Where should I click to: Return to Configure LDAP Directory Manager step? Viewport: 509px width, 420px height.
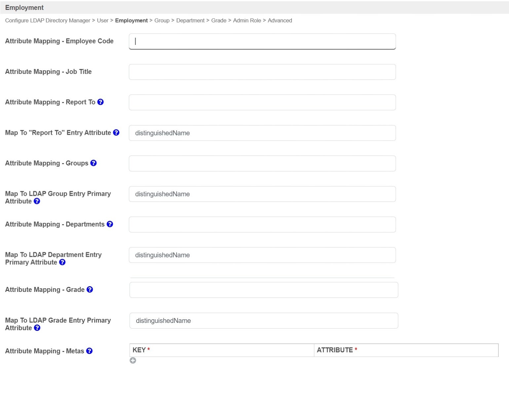pyautogui.click(x=48, y=20)
